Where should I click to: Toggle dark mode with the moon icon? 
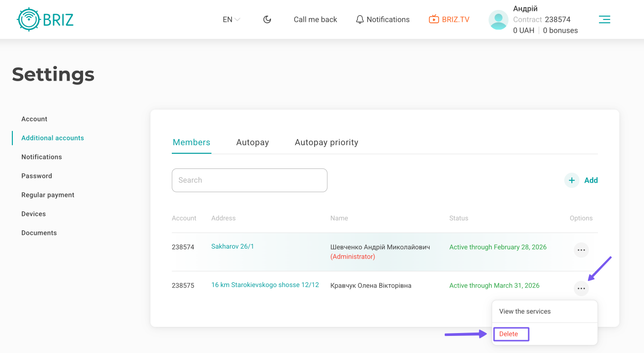coord(267,19)
